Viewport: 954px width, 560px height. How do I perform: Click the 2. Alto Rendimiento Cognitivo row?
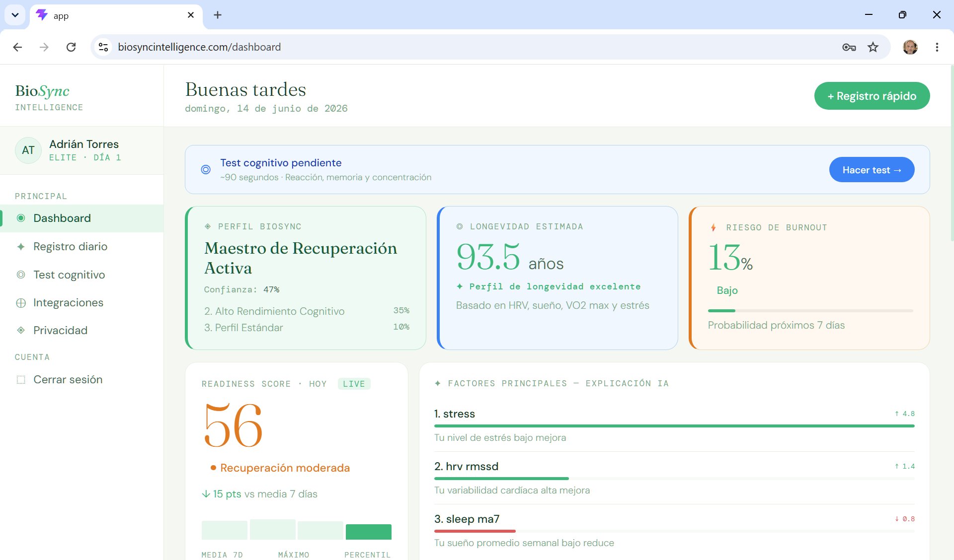307,311
